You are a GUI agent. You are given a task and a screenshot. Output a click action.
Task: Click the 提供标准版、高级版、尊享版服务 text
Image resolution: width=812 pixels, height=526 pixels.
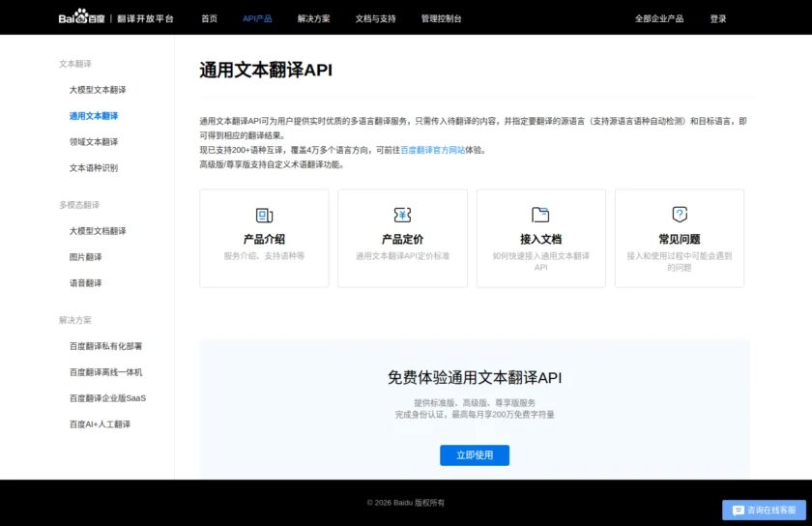click(475, 402)
